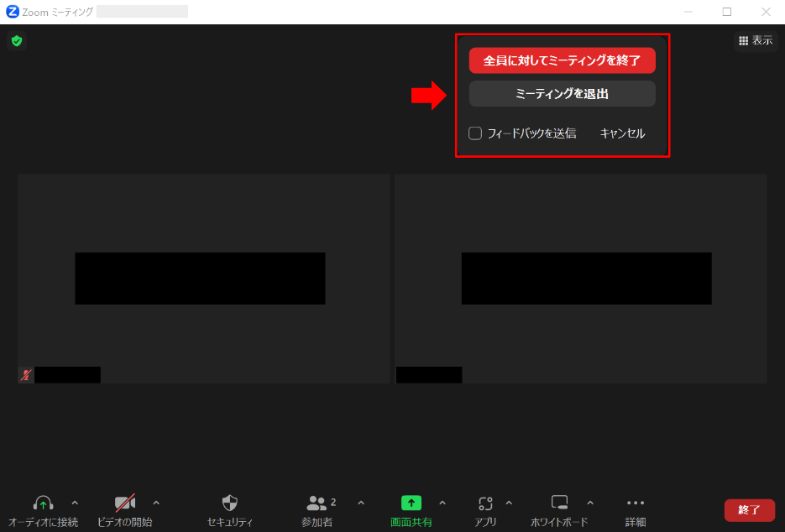Expand audio options arrow next to オーディオに接続

(75, 503)
